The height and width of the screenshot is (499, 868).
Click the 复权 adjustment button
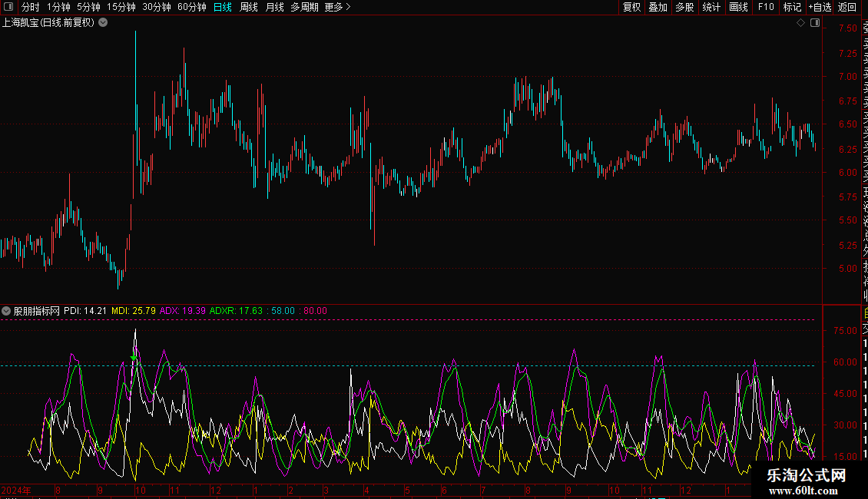pyautogui.click(x=631, y=7)
